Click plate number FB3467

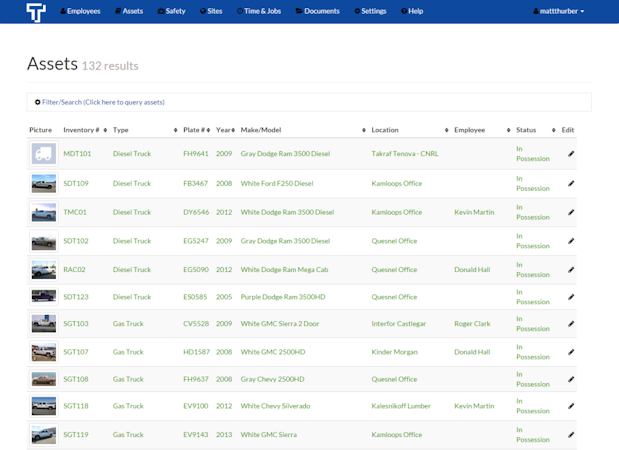point(195,184)
